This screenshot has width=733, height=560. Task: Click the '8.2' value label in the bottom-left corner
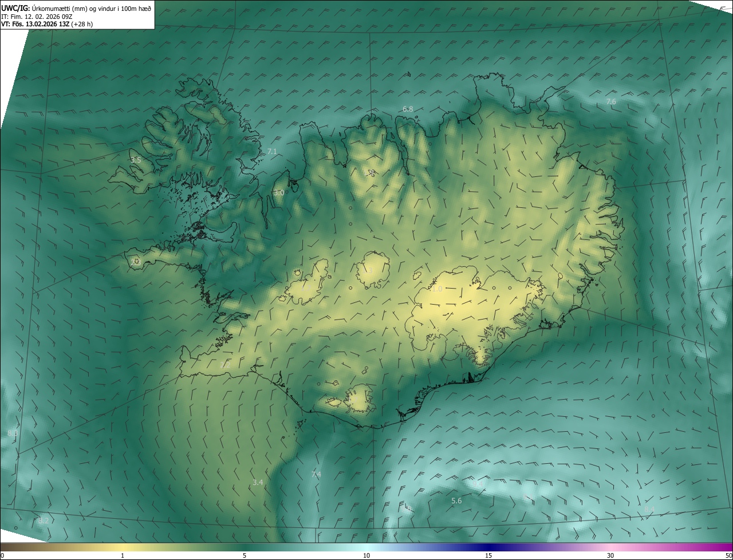point(44,520)
